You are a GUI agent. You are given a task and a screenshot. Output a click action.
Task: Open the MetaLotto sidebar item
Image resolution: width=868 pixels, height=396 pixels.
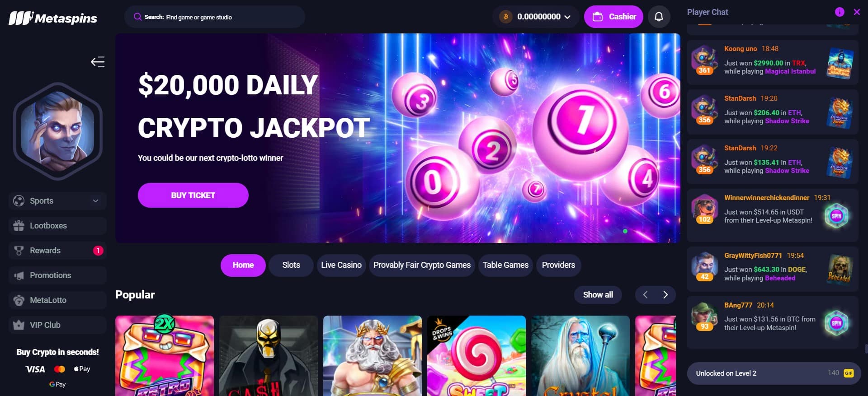57,300
